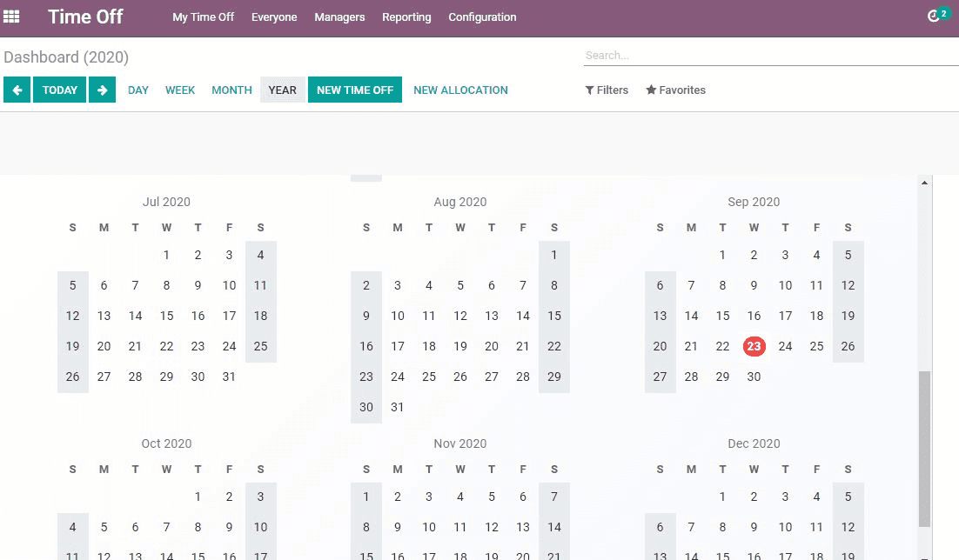Click NEW ALLOCATION button
Image resolution: width=959 pixels, height=560 pixels.
[x=460, y=90]
